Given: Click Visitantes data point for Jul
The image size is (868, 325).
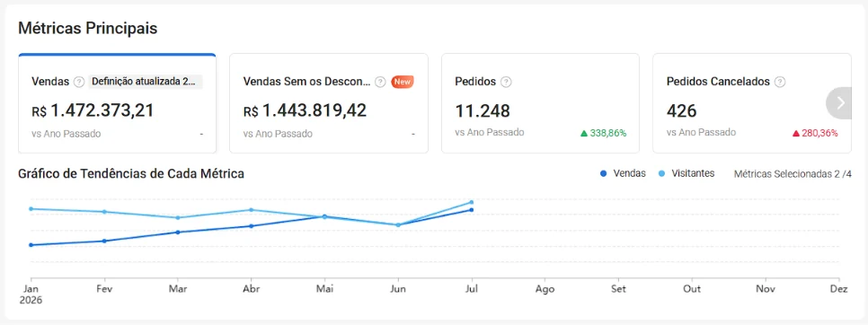Looking at the screenshot, I should click(x=472, y=202).
